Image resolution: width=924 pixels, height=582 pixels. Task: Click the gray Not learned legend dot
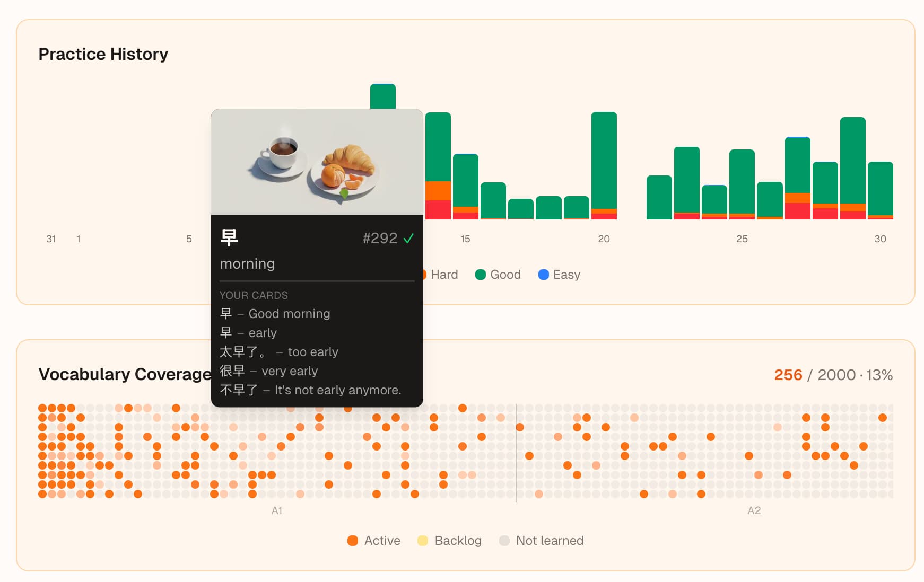click(x=504, y=541)
